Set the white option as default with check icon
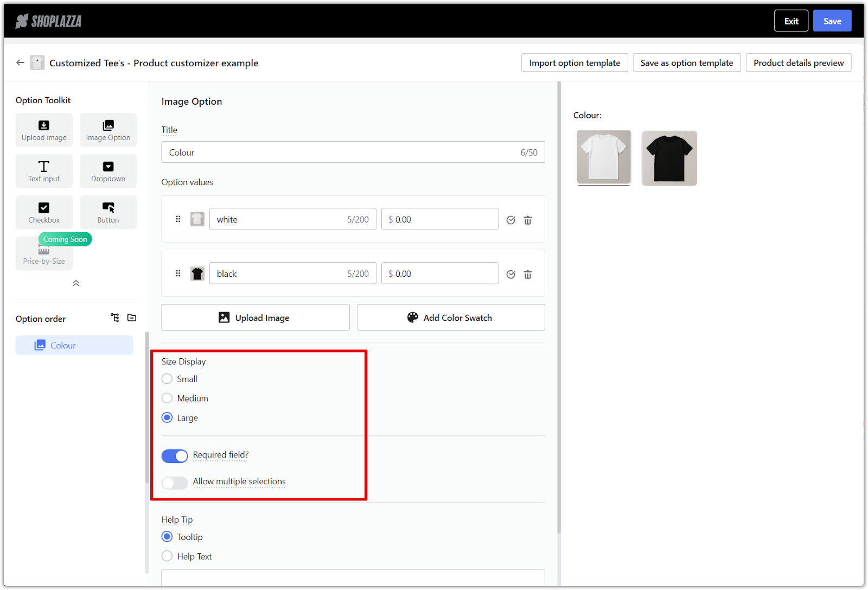This screenshot has width=868, height=590. click(x=510, y=220)
